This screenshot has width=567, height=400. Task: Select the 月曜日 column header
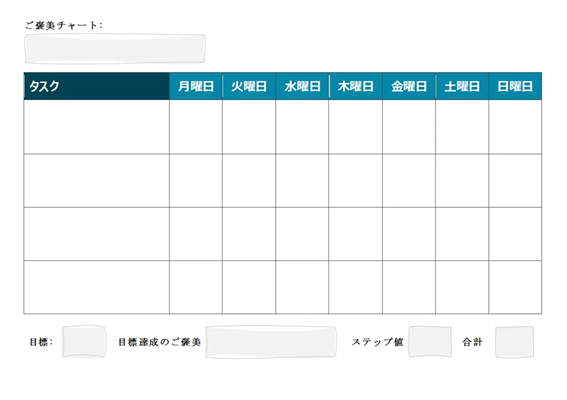(196, 86)
